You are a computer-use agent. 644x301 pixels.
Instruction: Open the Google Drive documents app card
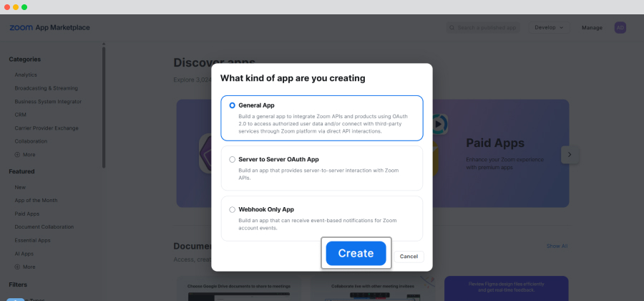point(239,288)
